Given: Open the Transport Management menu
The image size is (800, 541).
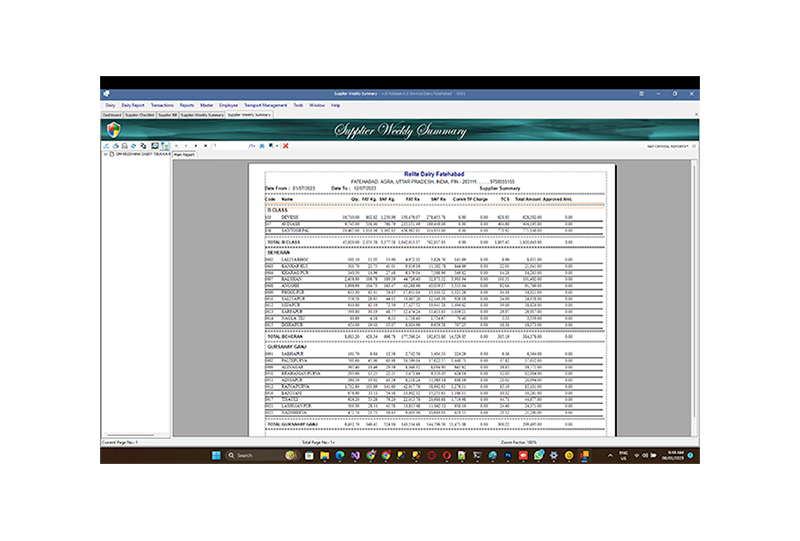Looking at the screenshot, I should [266, 104].
